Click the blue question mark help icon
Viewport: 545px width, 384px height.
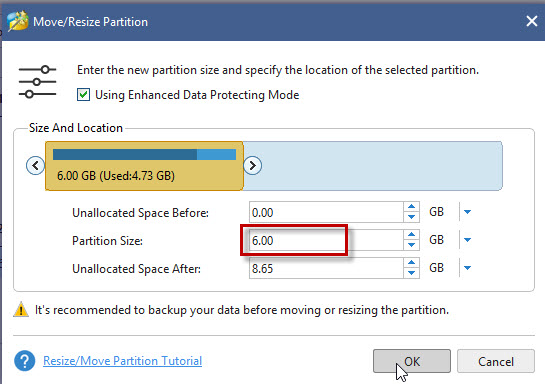click(24, 361)
